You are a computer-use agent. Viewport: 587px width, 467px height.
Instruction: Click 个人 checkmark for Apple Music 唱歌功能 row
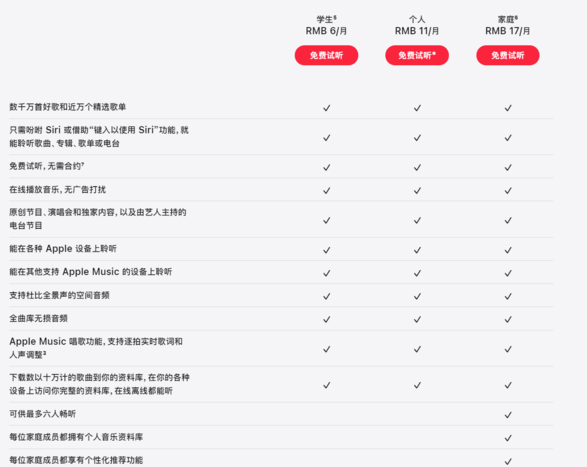pos(417,349)
